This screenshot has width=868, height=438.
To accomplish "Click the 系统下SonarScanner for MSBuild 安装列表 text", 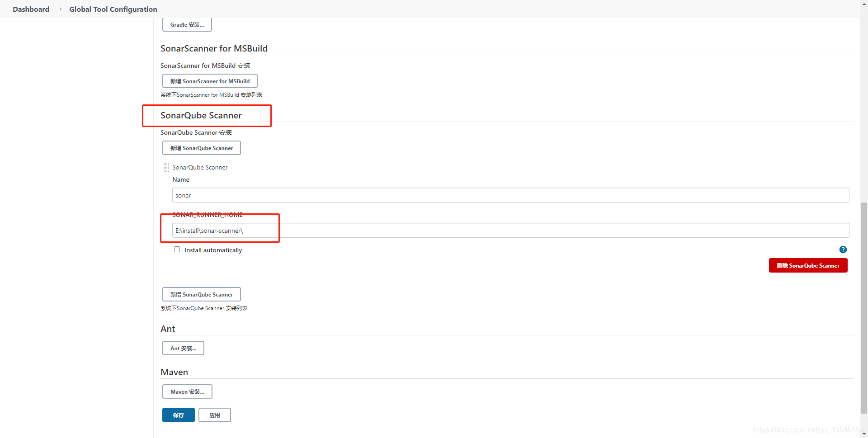I will point(211,95).
